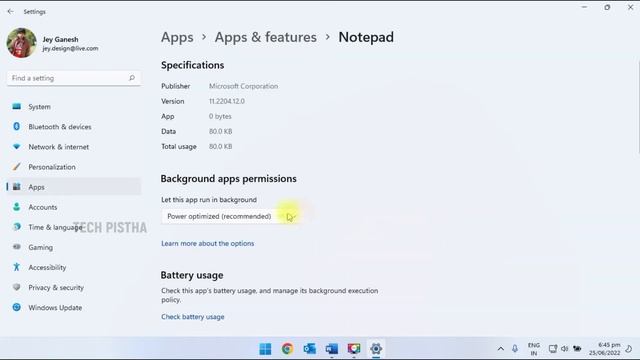Click the Apps sidebar icon
Screen dimensions: 640x360
[x=16, y=187]
